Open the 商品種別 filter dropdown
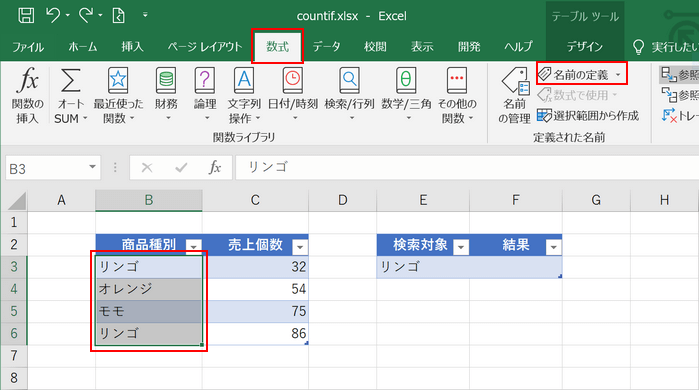 (x=193, y=246)
